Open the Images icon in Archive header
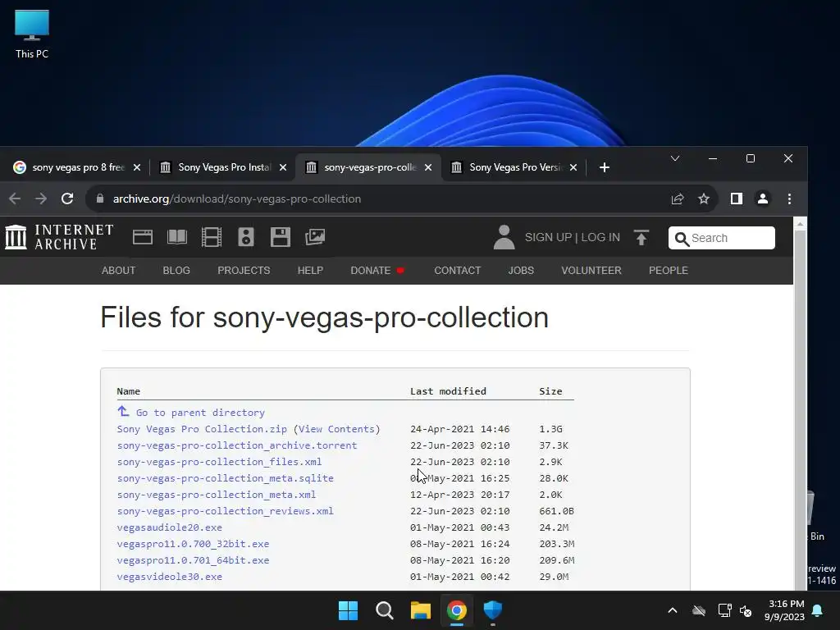840x630 pixels. click(x=315, y=237)
